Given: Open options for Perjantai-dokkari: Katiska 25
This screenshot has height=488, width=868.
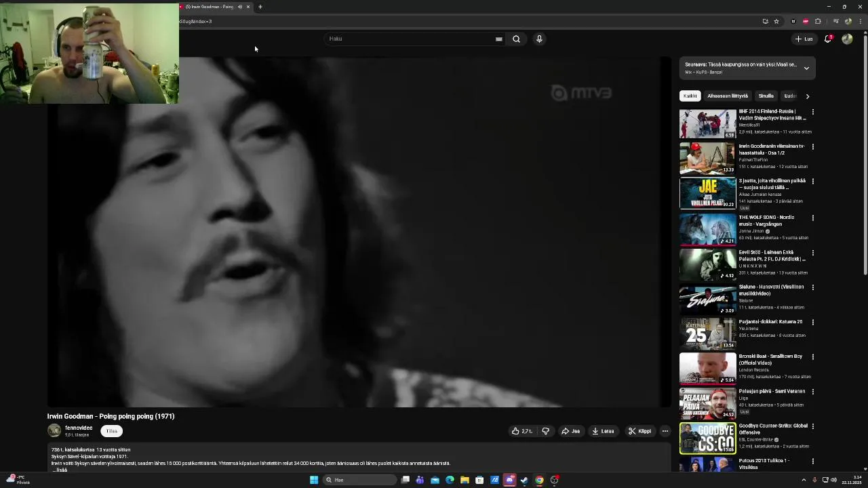Looking at the screenshot, I should pos(813,322).
